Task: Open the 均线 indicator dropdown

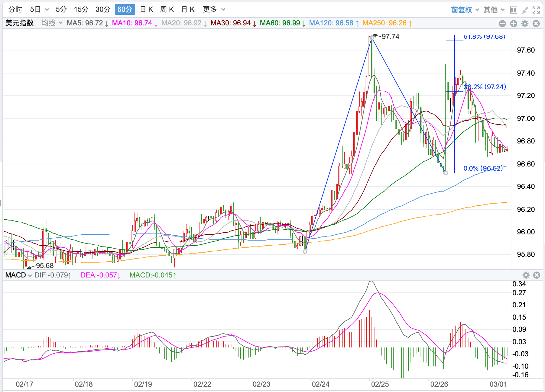Action: 52,23
